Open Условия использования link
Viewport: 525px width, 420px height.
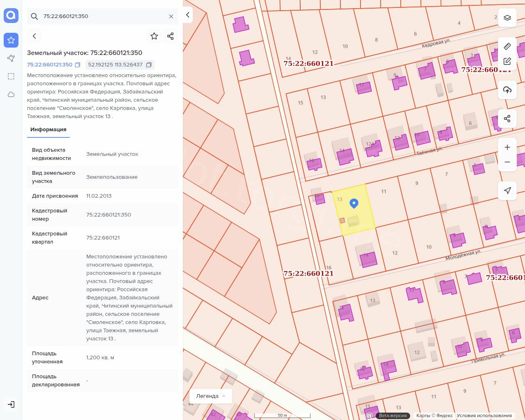[484, 415]
